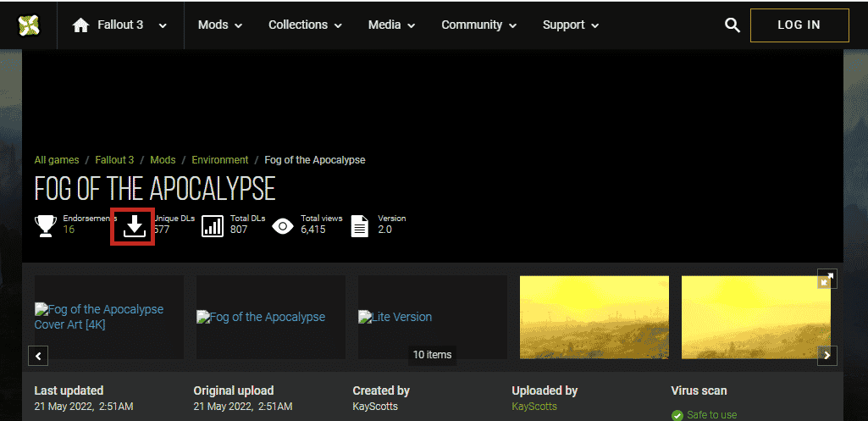Click the total downloads value 807
868x421 pixels.
tap(239, 230)
